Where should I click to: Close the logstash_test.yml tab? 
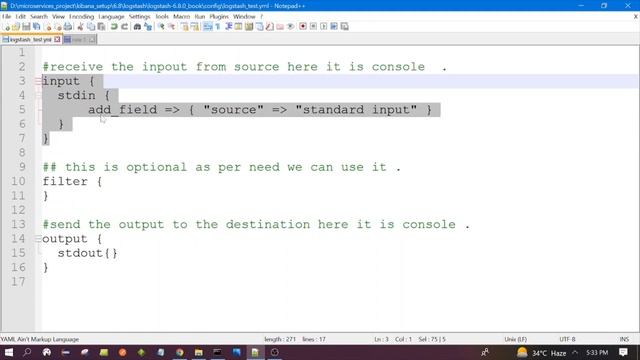(x=58, y=40)
